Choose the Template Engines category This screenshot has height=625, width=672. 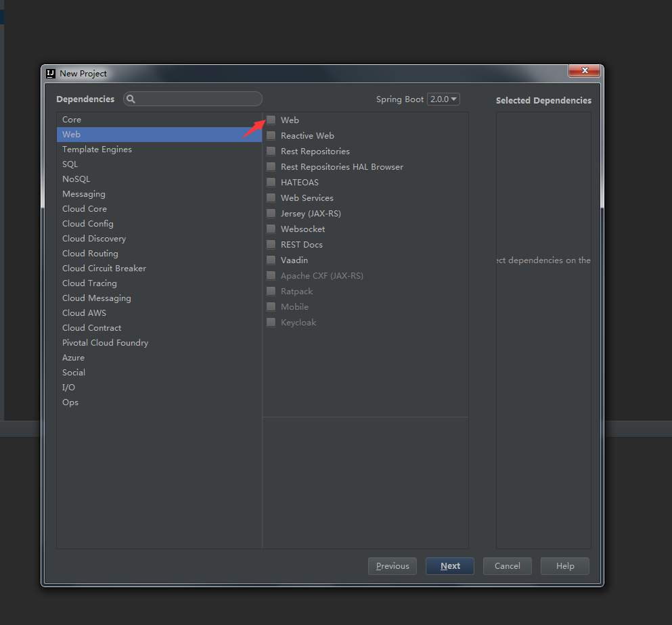(97, 149)
